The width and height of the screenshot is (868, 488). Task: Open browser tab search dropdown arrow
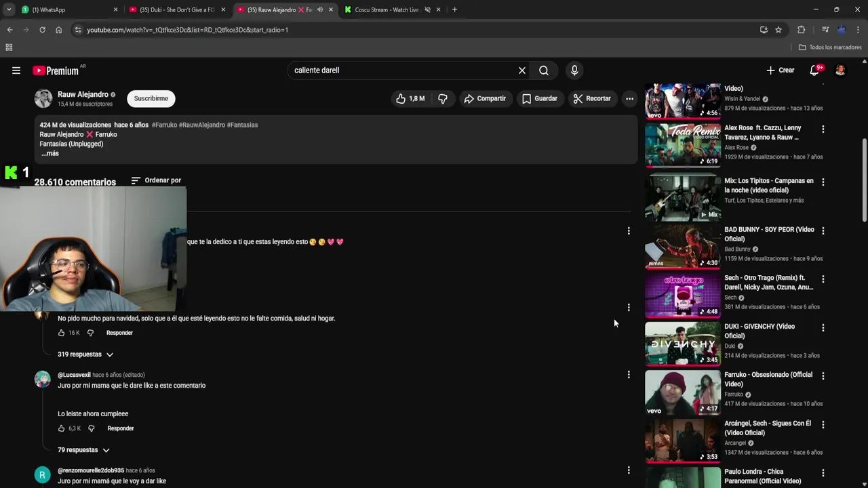(x=9, y=9)
